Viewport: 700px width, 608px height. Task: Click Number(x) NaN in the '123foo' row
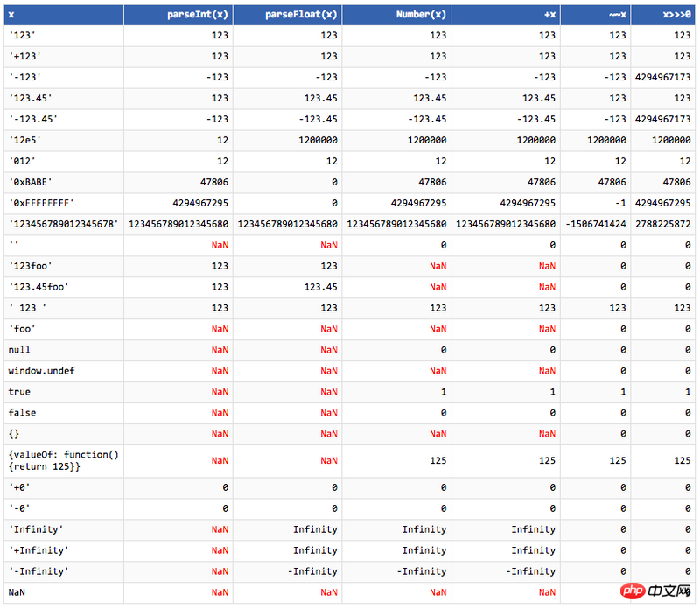click(438, 266)
